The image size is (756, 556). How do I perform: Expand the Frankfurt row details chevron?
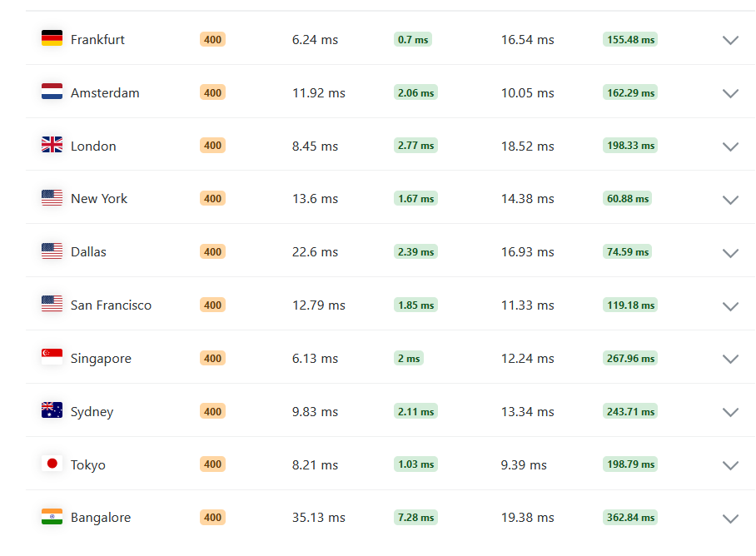coord(730,40)
